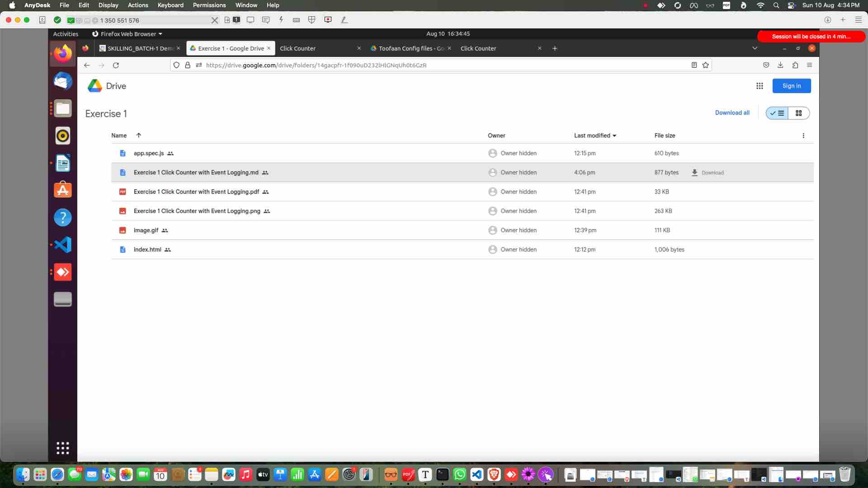Select the AnyDesk whiteboard pen tool

344,20
